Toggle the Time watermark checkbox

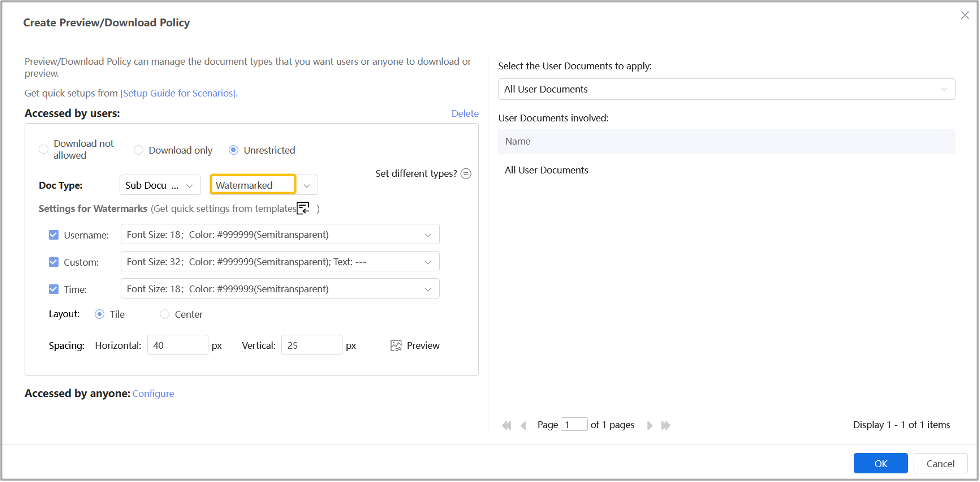tap(54, 289)
